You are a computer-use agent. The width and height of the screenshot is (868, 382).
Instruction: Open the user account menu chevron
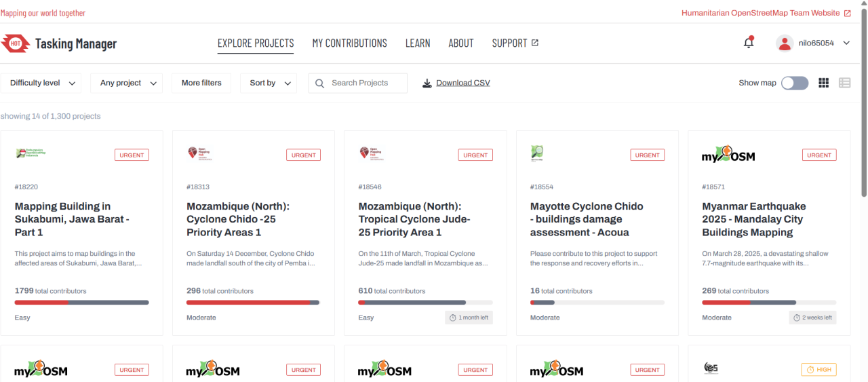tap(846, 43)
